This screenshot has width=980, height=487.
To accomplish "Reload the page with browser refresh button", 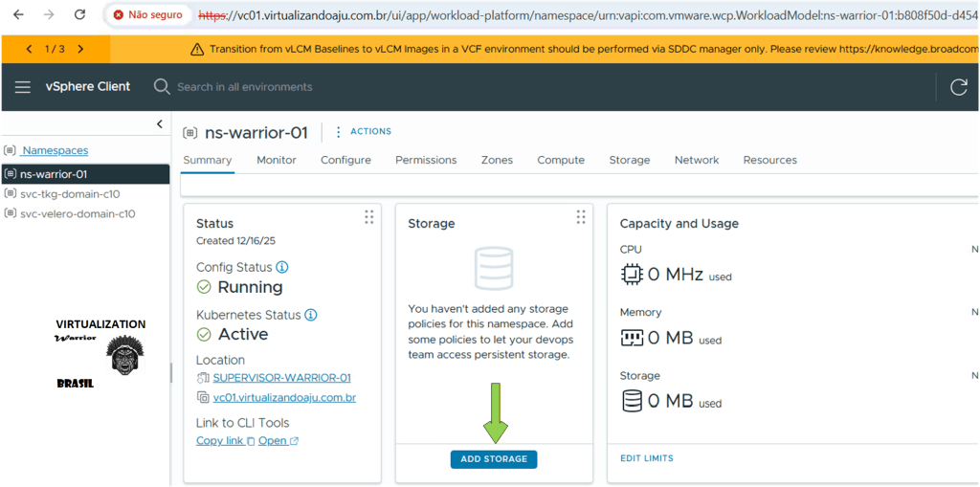I will (79, 15).
